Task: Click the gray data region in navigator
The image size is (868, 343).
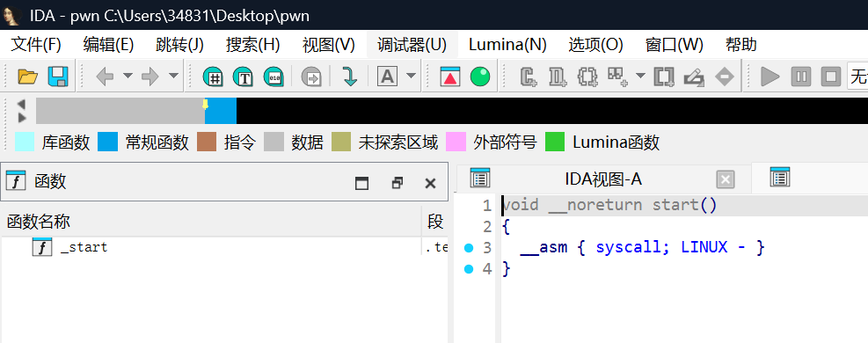Action: (120, 111)
